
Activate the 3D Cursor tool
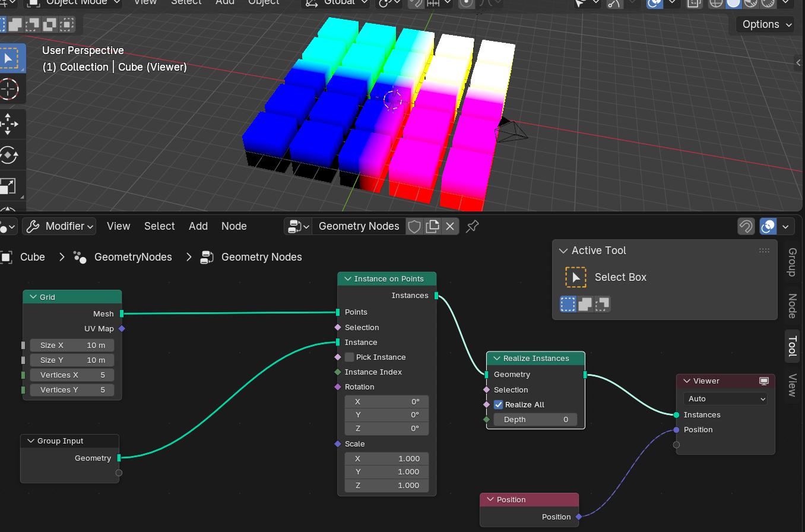point(9,89)
